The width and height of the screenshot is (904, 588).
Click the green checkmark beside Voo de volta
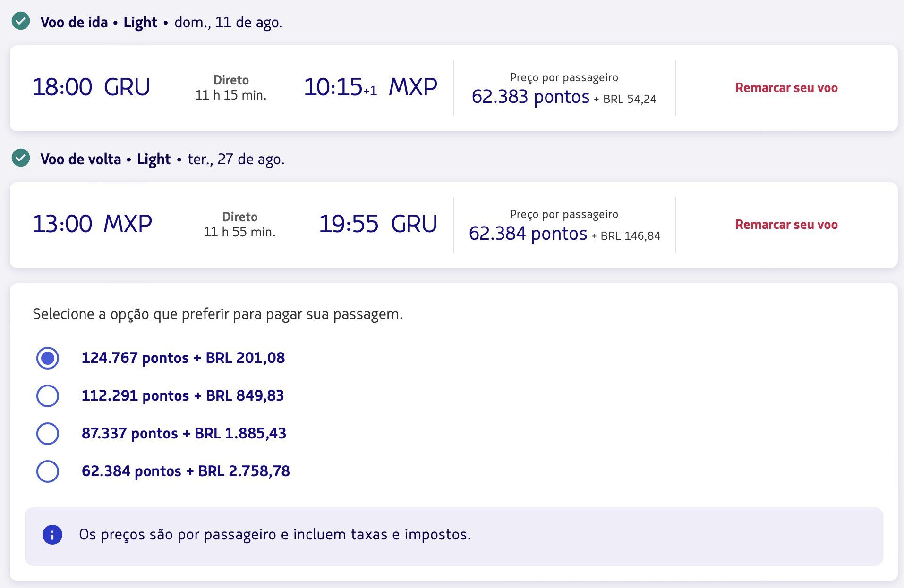pyautogui.click(x=21, y=158)
